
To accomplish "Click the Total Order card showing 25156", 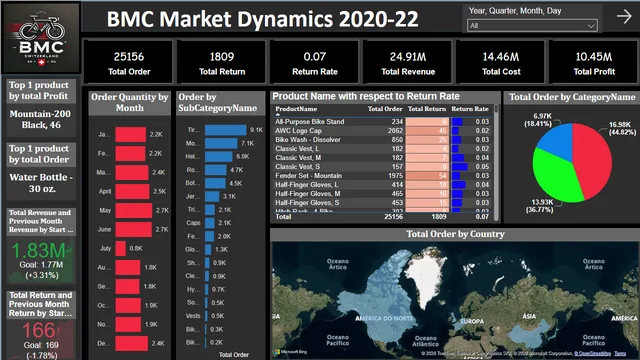I will coord(129,62).
